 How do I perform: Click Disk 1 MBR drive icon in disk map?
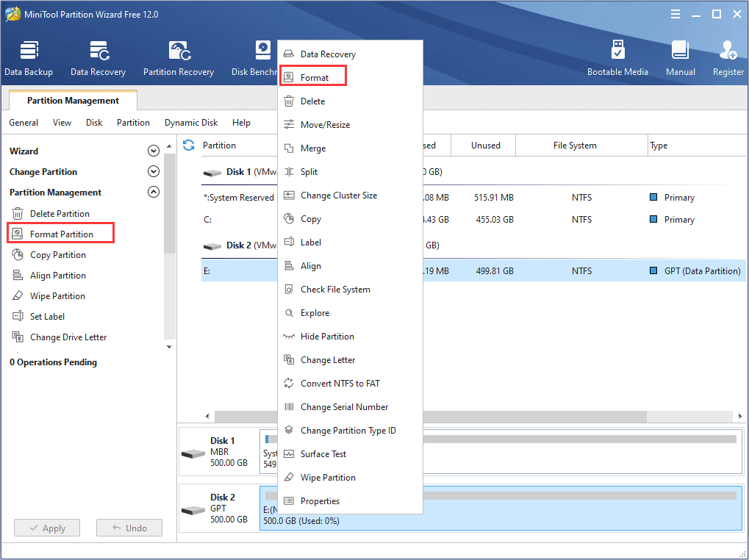tap(193, 453)
